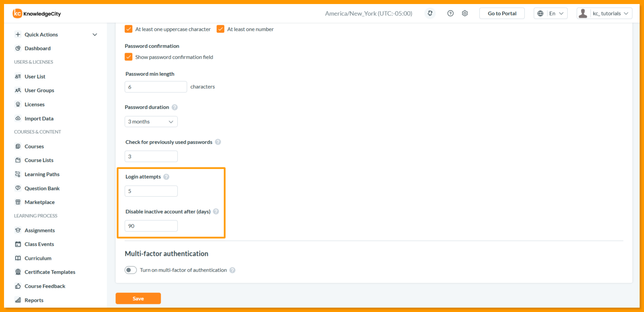644x312 pixels.
Task: Open Course Feedback from sidebar
Action: tap(45, 286)
